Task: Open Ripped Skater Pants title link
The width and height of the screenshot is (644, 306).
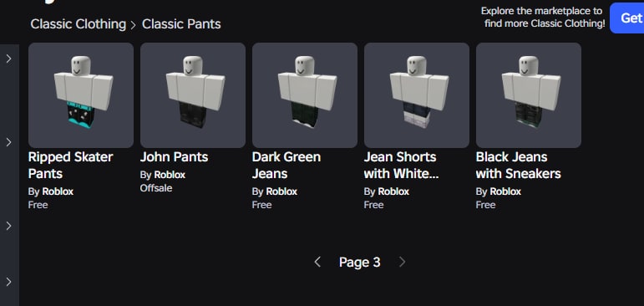Action: [70, 165]
